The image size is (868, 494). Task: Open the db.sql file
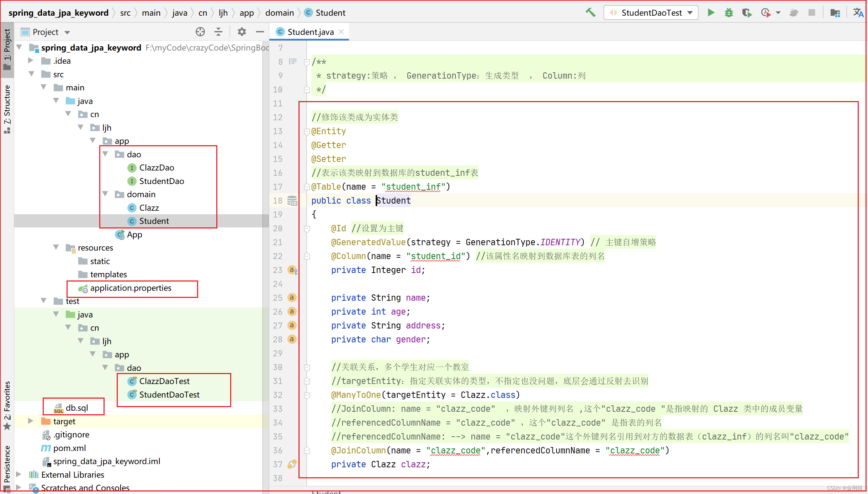pyautogui.click(x=77, y=408)
